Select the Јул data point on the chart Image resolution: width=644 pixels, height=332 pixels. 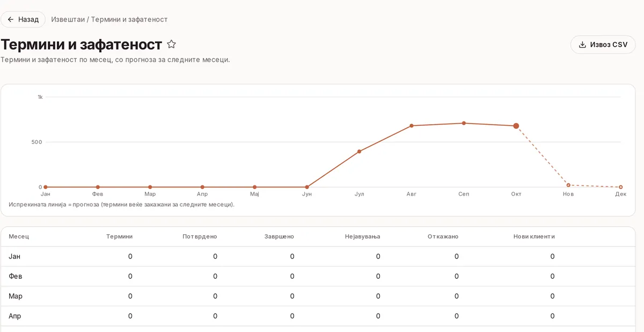coord(359,151)
